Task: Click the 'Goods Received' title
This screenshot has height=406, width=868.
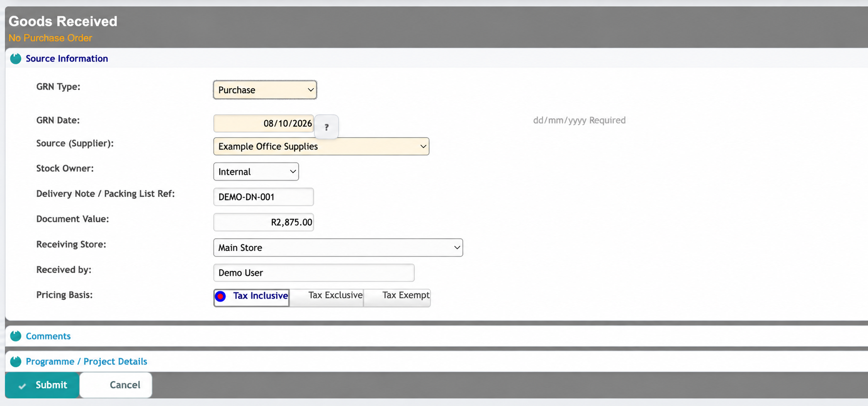Action: click(x=63, y=21)
